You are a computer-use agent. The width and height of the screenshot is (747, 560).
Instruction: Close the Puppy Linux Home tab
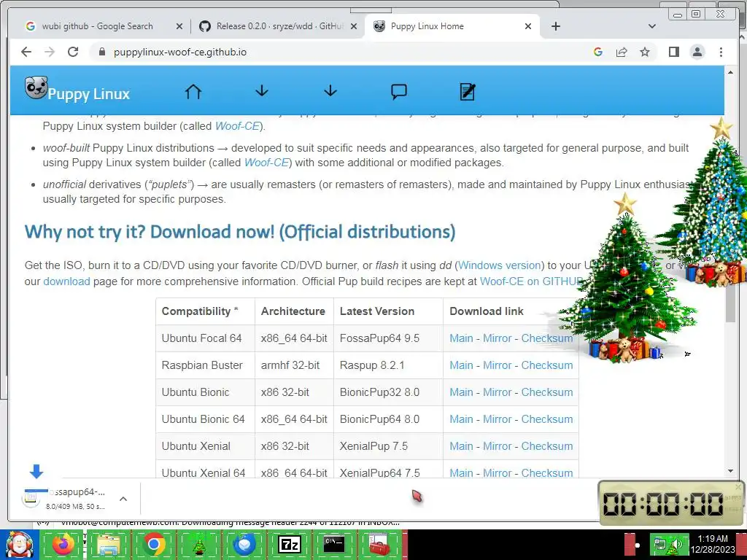(528, 26)
